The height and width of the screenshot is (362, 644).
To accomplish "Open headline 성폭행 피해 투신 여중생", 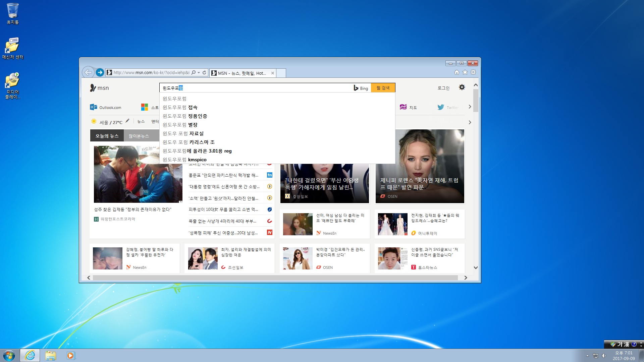I will pyautogui.click(x=223, y=233).
